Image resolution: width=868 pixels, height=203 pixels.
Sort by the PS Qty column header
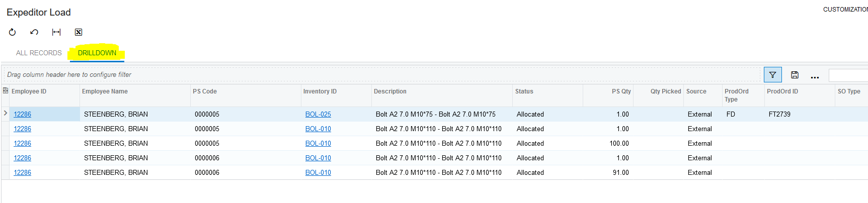click(621, 91)
